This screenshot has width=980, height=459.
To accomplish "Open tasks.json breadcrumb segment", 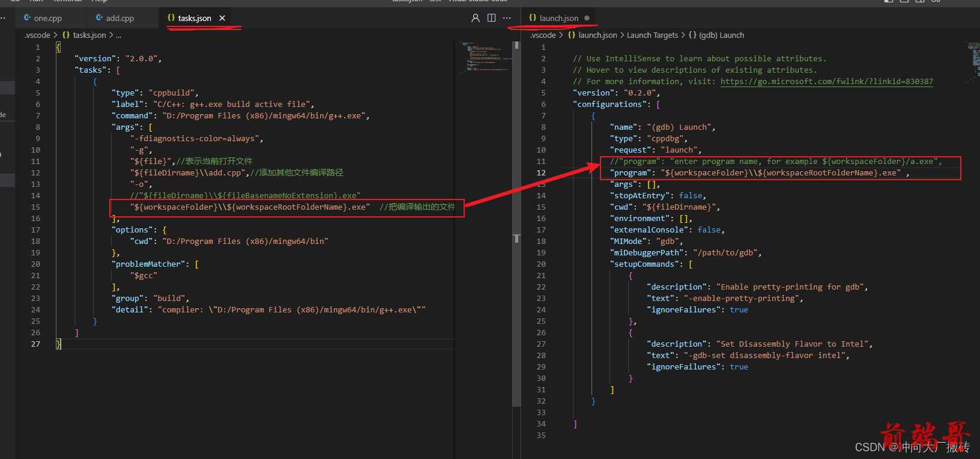I will coord(89,35).
